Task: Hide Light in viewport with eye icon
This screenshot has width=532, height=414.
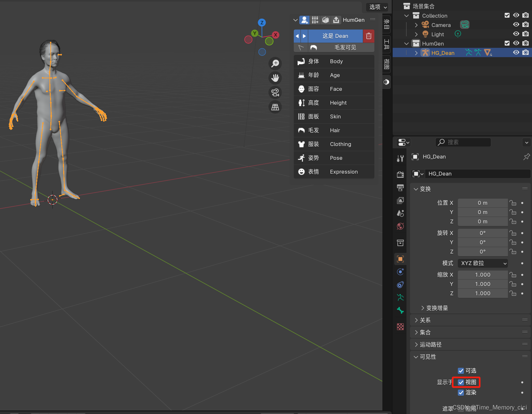Action: (516, 34)
